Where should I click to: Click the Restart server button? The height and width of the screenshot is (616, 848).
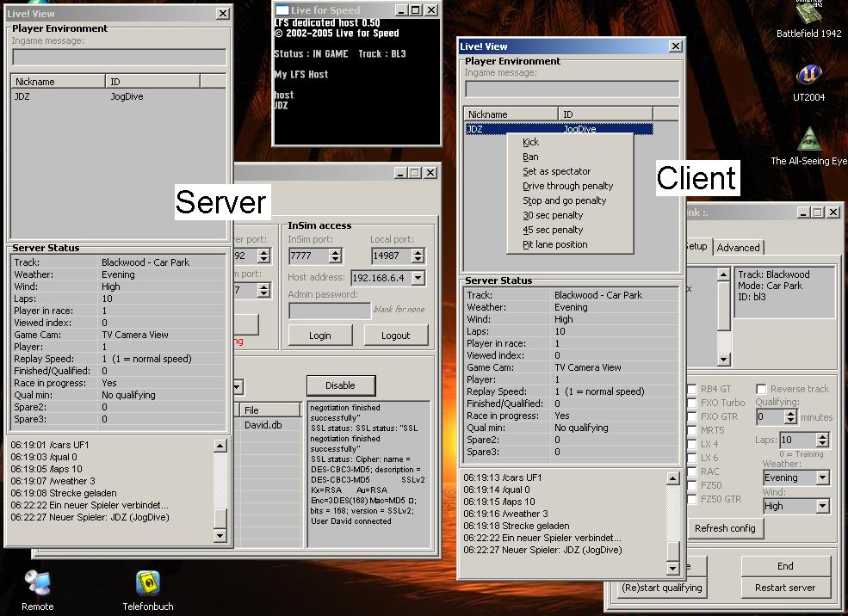tap(784, 588)
